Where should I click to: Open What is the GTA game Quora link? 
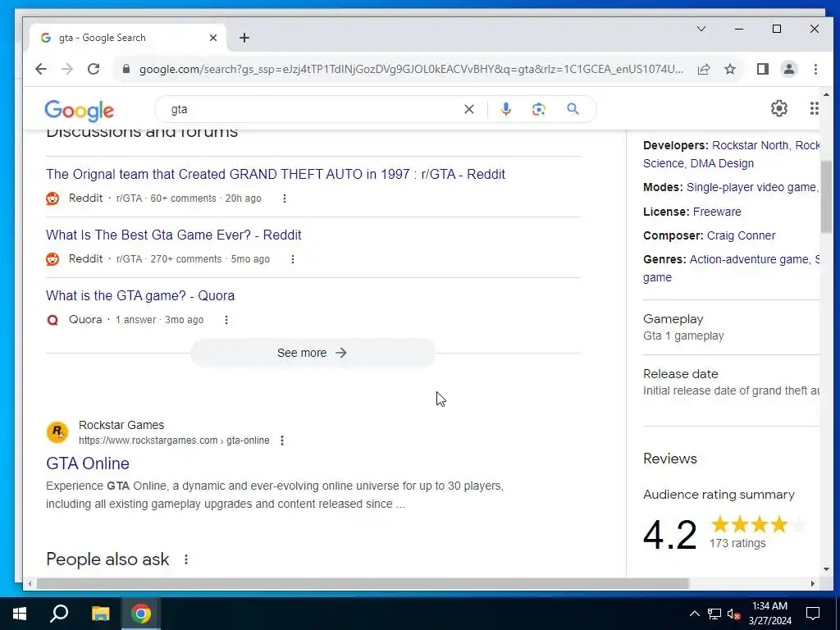140,295
